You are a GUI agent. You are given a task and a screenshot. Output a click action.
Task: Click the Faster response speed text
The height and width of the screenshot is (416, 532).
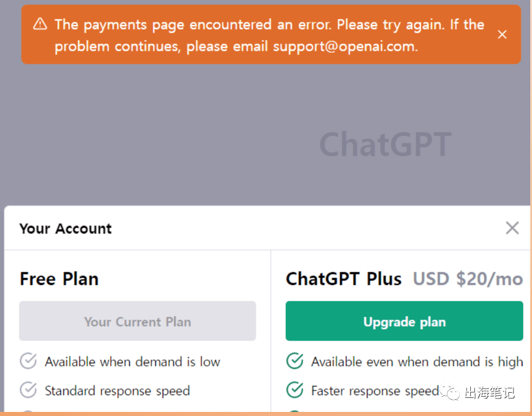pos(375,391)
